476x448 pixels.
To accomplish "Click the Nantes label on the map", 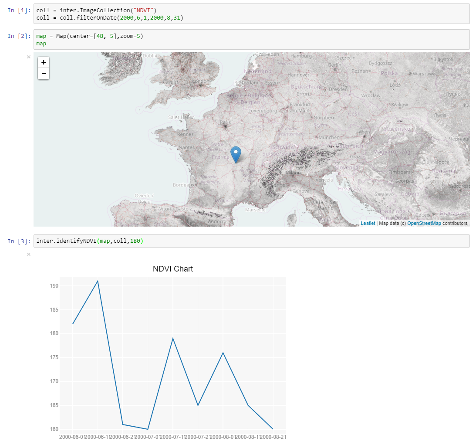I will tap(186, 147).
